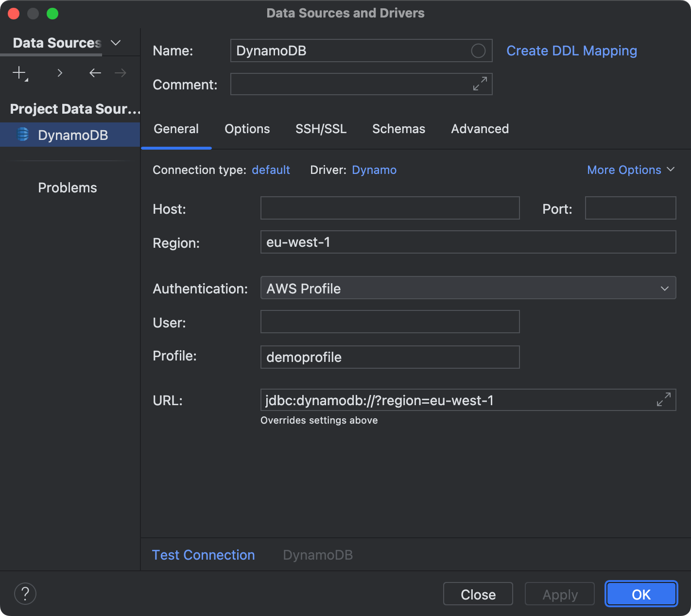This screenshot has width=691, height=616.
Task: Click the right-pointing chevron in the sidebar toolbar
Action: coord(59,73)
